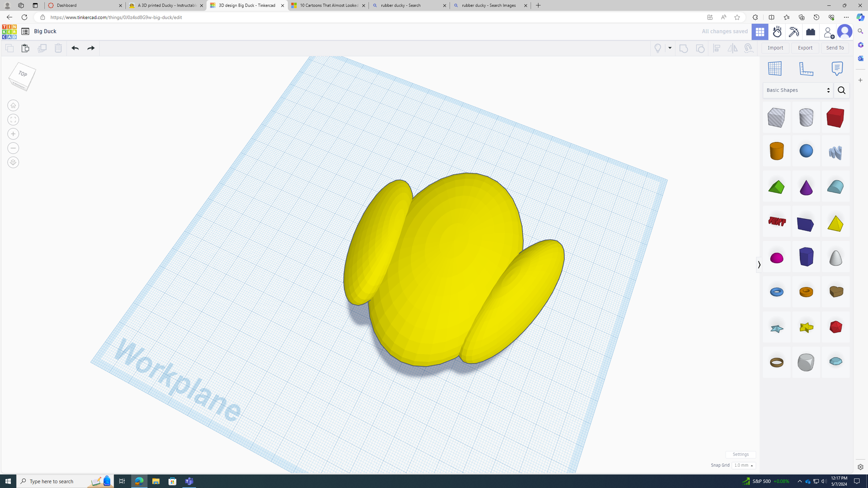Click the Home view icon on the left
This screenshot has width=868, height=488.
[13, 105]
